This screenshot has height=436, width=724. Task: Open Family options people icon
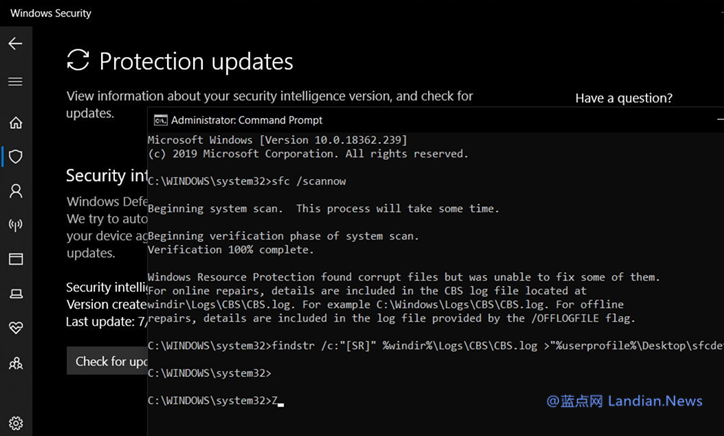coord(15,363)
